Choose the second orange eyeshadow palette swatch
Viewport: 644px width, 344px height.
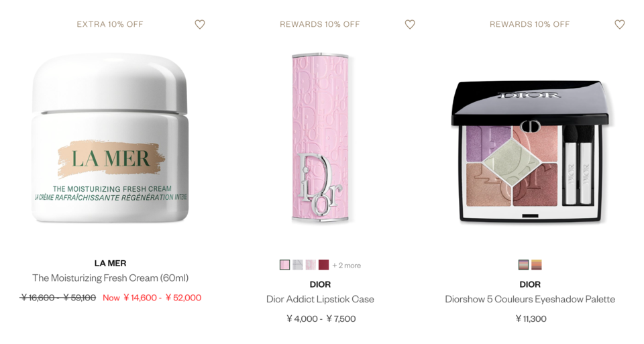pyautogui.click(x=537, y=265)
